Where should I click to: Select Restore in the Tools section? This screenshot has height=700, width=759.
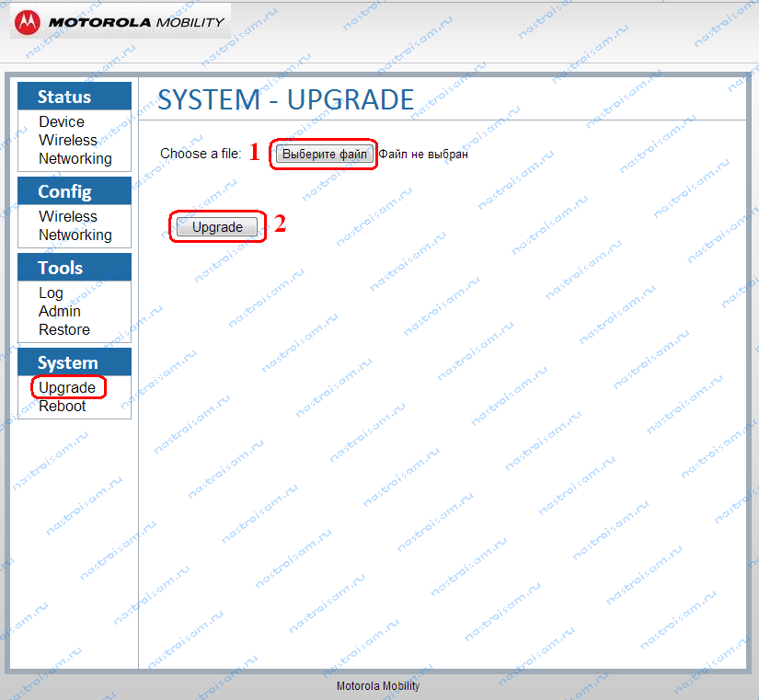[x=64, y=329]
